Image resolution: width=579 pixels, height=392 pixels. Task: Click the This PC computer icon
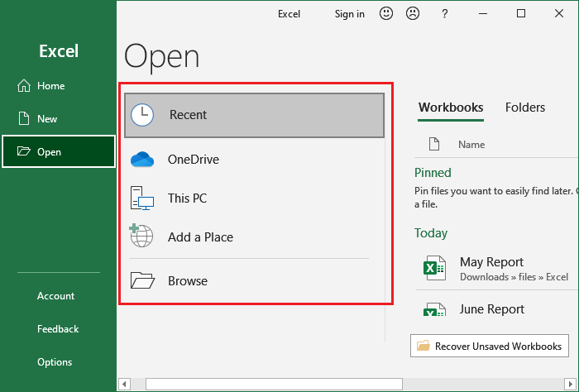(x=142, y=198)
